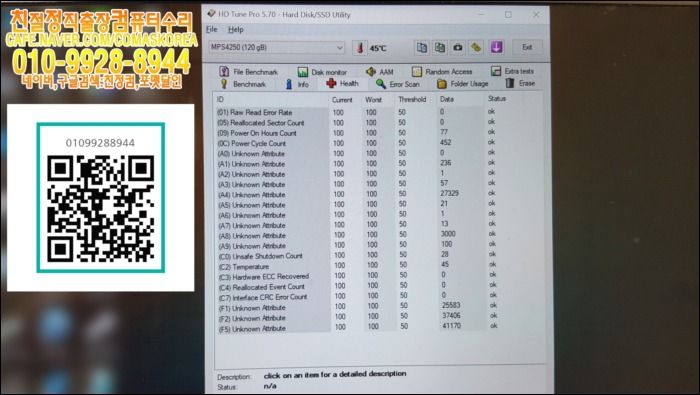Select the (A0) Unknown Attribute row

tap(357, 153)
